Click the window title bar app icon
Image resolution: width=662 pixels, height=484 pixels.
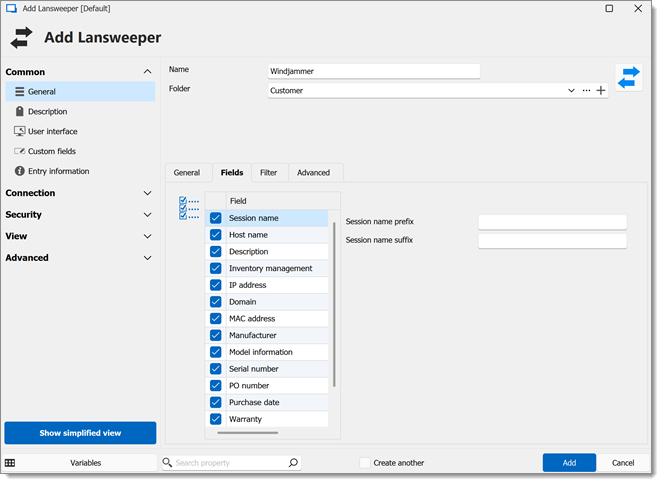tap(11, 8)
